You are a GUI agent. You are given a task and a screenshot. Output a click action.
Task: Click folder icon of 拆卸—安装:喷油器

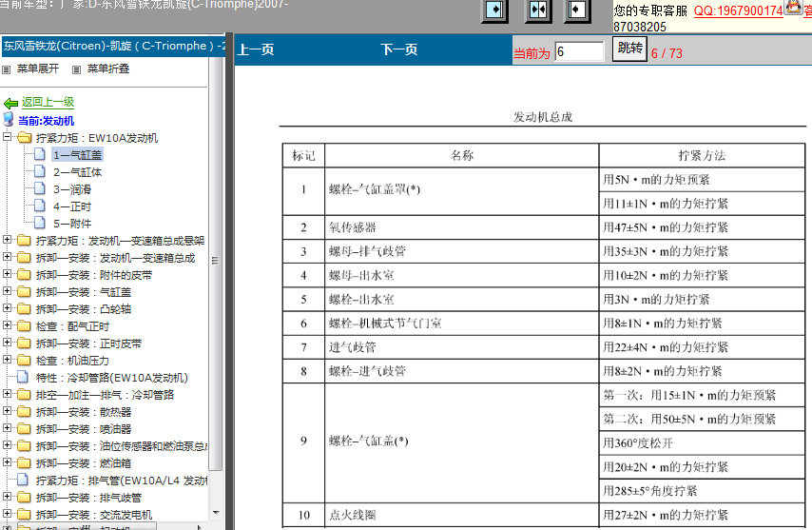click(x=24, y=428)
